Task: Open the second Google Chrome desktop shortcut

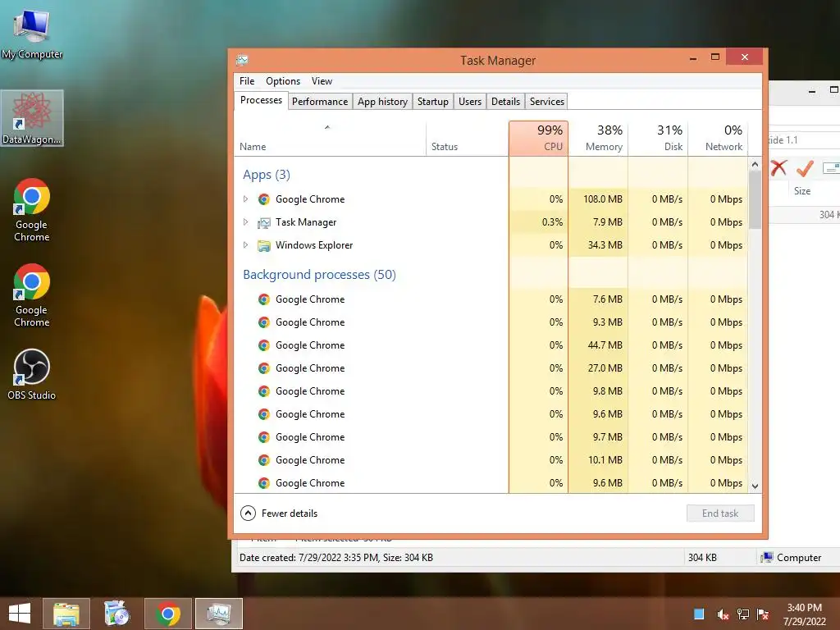Action: (x=32, y=295)
